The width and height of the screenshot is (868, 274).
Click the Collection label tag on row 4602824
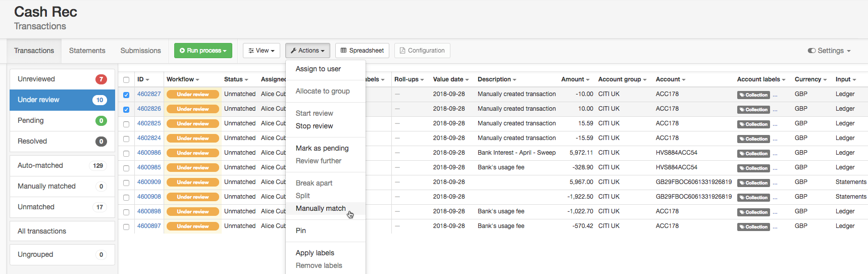[x=753, y=139]
